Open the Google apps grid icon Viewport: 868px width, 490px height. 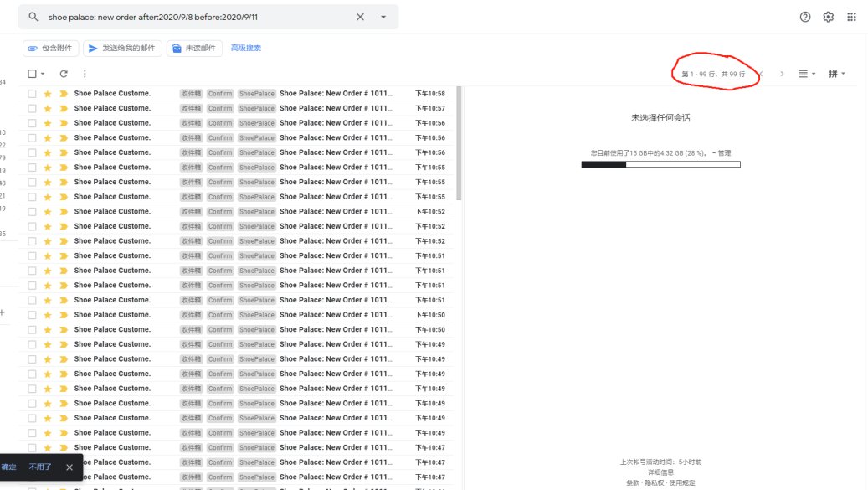[851, 17]
